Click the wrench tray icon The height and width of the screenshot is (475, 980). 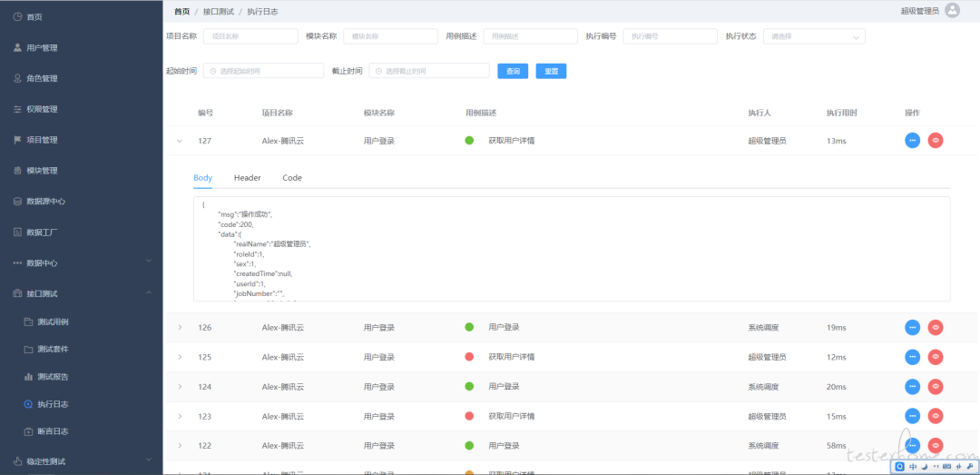[x=969, y=466]
